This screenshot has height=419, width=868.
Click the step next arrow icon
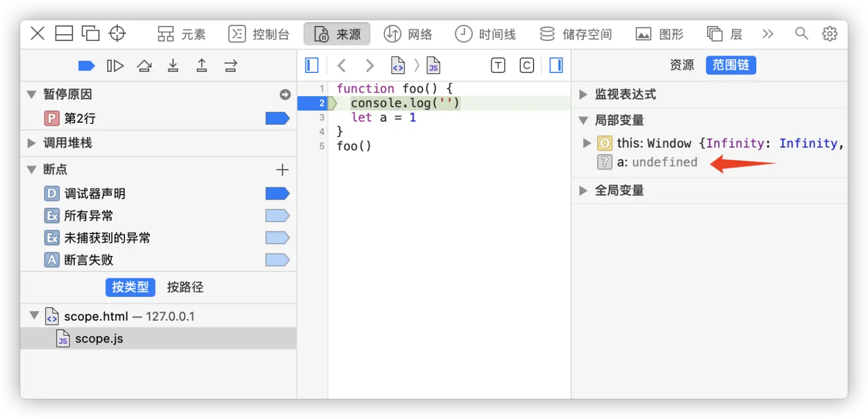click(x=231, y=66)
